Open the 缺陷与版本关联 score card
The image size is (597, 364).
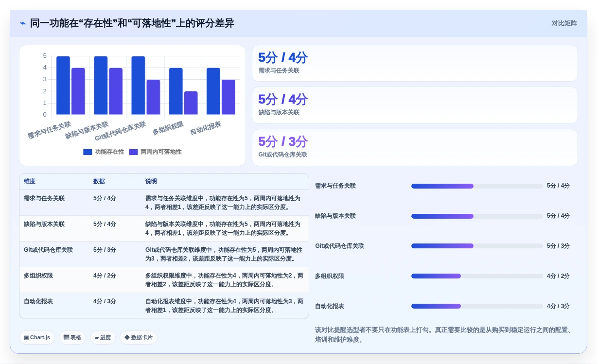pos(415,105)
